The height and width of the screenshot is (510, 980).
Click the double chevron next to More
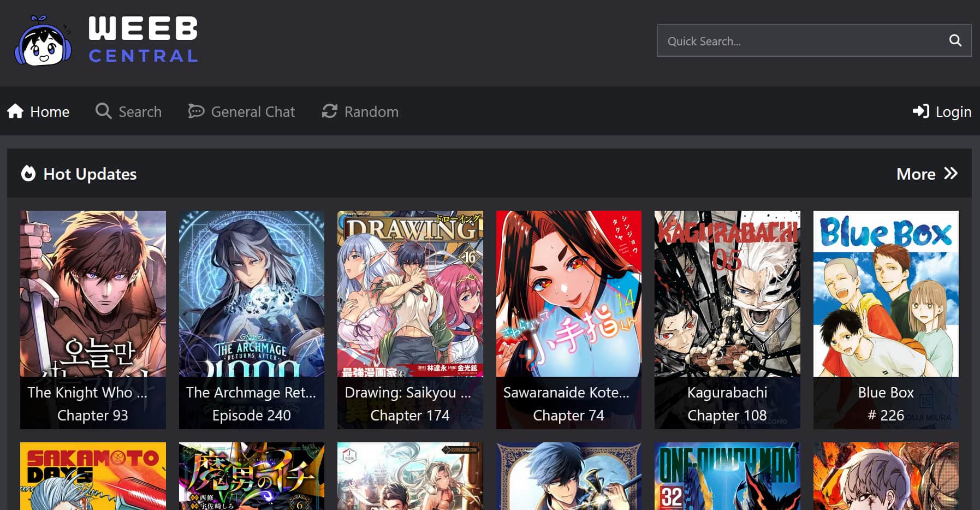951,174
